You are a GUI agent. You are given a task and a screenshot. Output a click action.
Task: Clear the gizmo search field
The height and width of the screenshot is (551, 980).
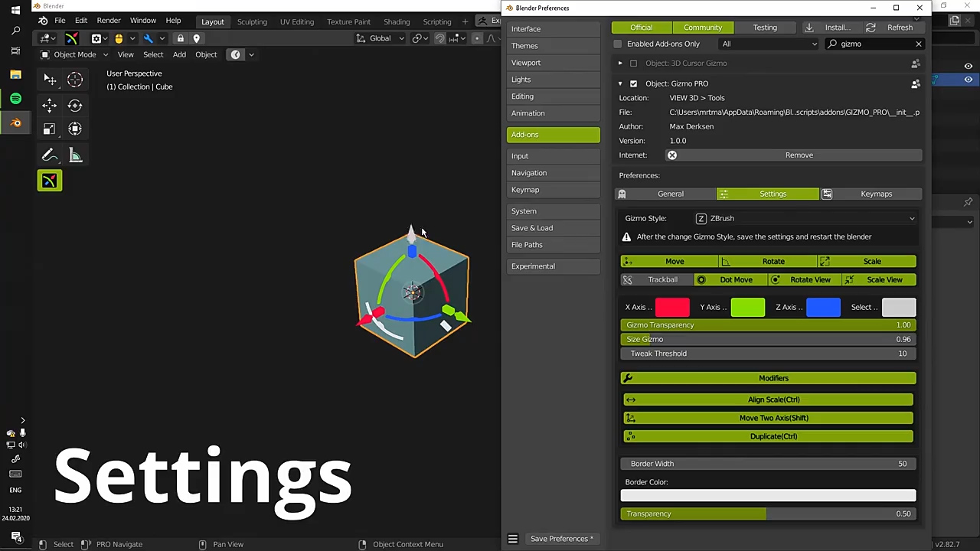coord(918,44)
